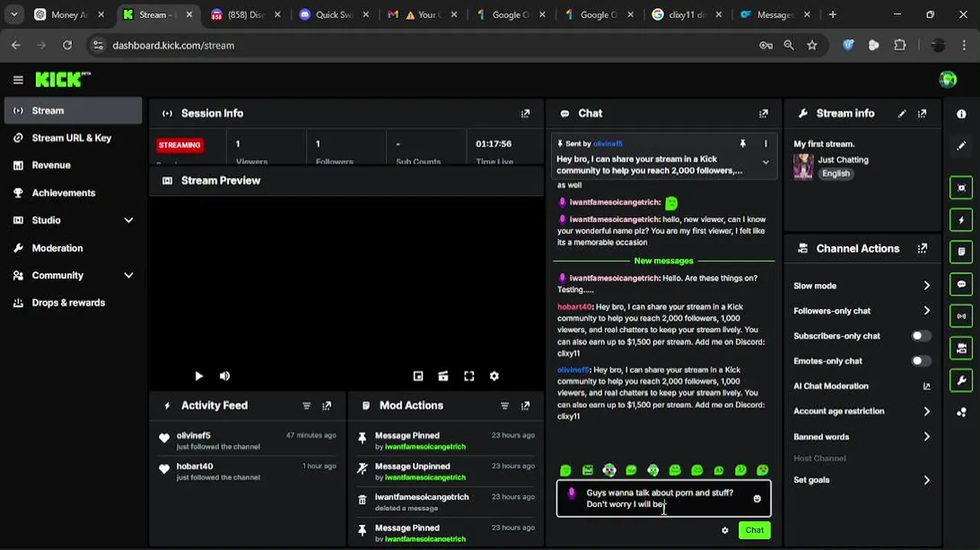Open Followers-only chat options

click(862, 311)
